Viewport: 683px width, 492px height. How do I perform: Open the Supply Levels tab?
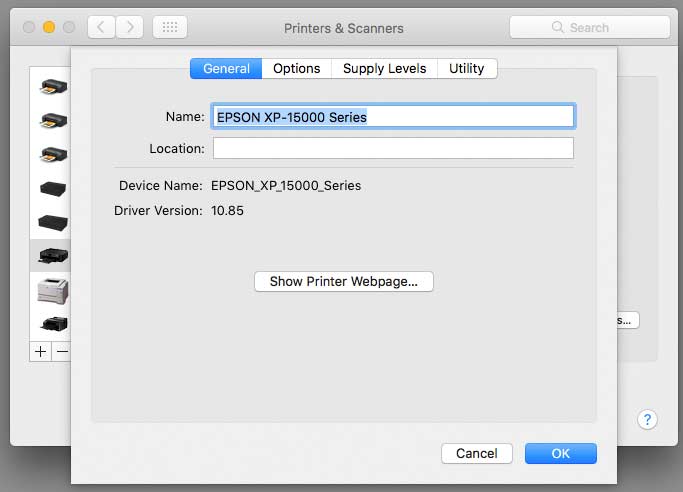[385, 68]
